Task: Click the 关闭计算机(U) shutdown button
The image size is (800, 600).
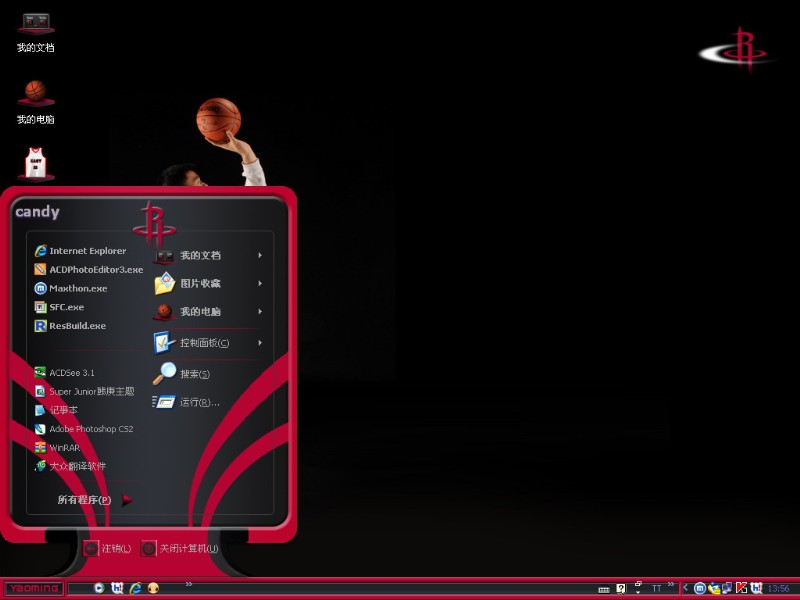Action: [x=180, y=548]
